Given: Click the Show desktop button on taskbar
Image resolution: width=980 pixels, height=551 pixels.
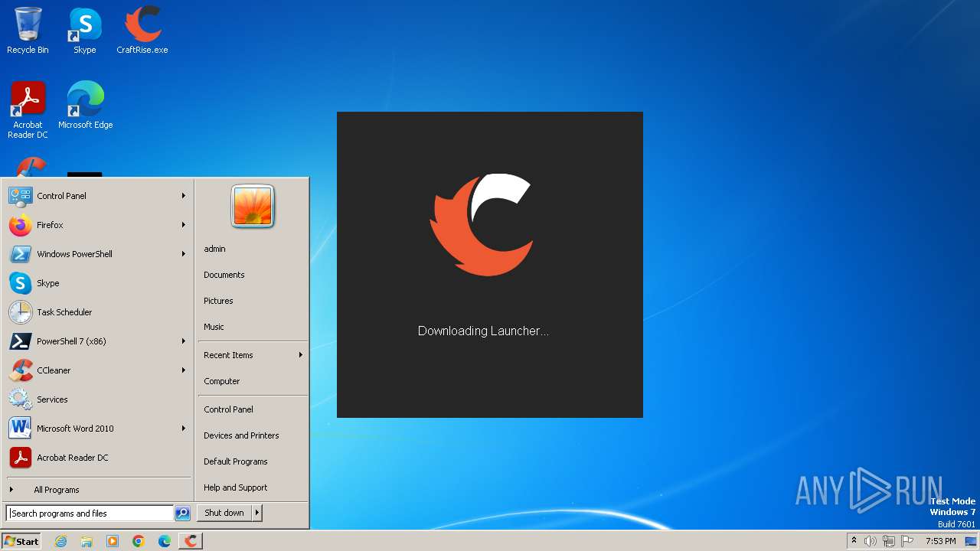Looking at the screenshot, I should [972, 541].
